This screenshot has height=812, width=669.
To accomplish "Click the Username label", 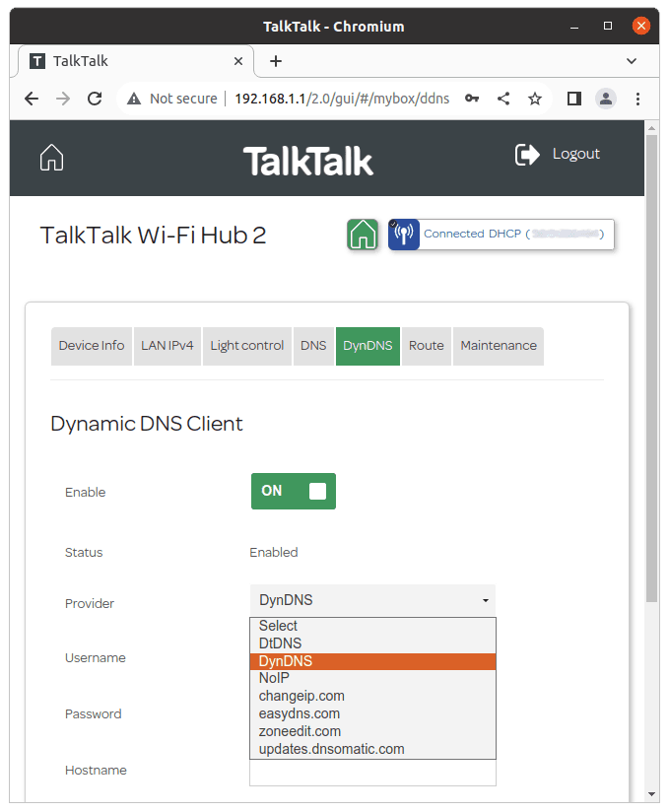I will click(96, 658).
